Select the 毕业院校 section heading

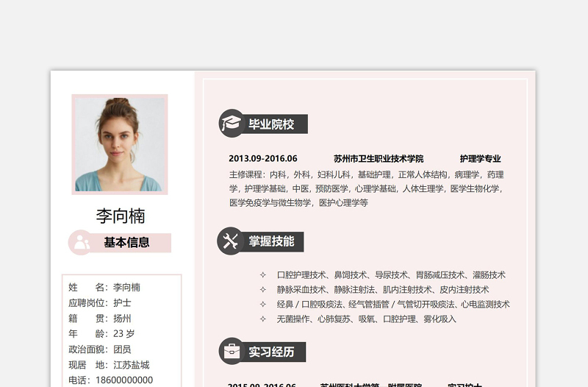(271, 124)
